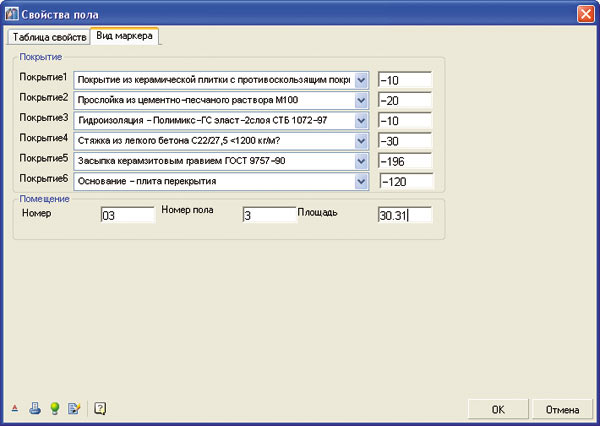Screen dimensions: 600x426
Task: Click the red letter A text style icon
Action: [x=14, y=409]
